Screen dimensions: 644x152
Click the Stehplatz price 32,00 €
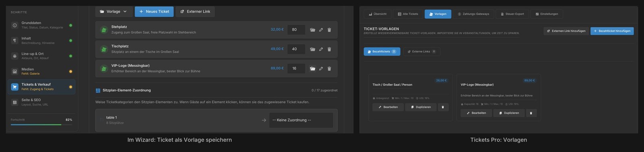(277, 29)
